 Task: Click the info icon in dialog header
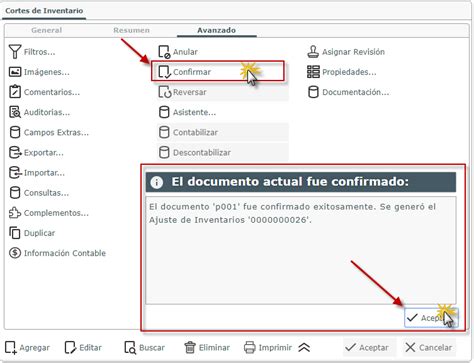pos(157,182)
